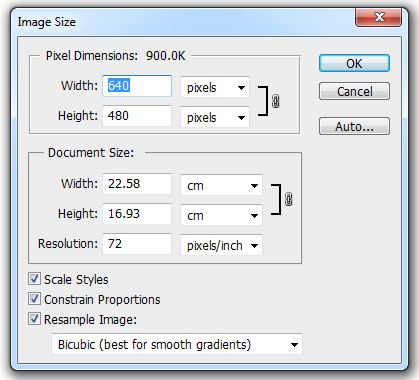Expand document Height cm units dropdown
Viewport: 419px width, 380px height.
[x=221, y=215]
